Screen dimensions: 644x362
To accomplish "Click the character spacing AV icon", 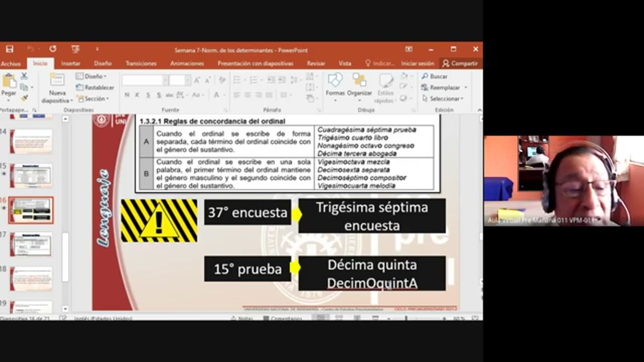I will pos(181,95).
